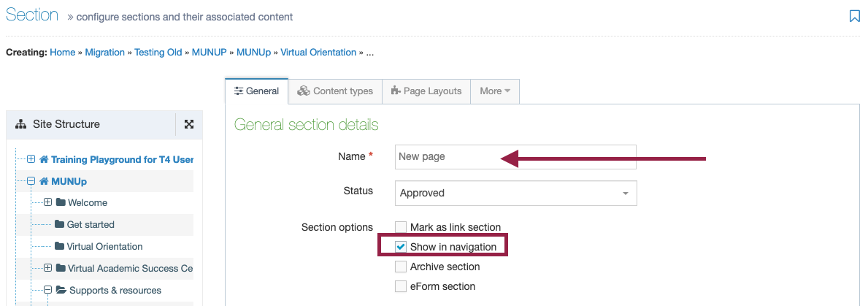Click the Virtual Orientation folder icon in tree
This screenshot has width=868, height=306.
coord(60,246)
